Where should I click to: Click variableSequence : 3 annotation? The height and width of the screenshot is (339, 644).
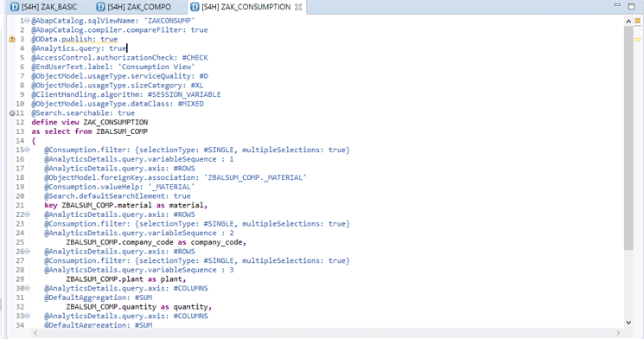[139, 270]
